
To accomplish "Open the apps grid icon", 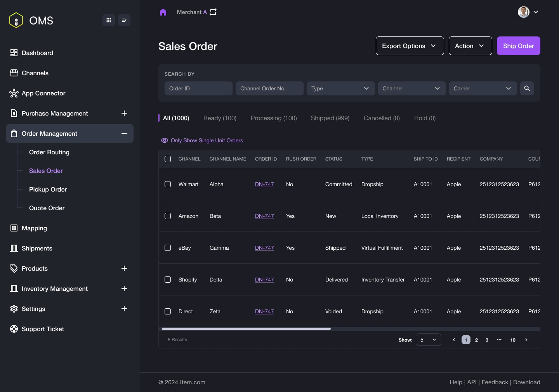I will pos(109,20).
